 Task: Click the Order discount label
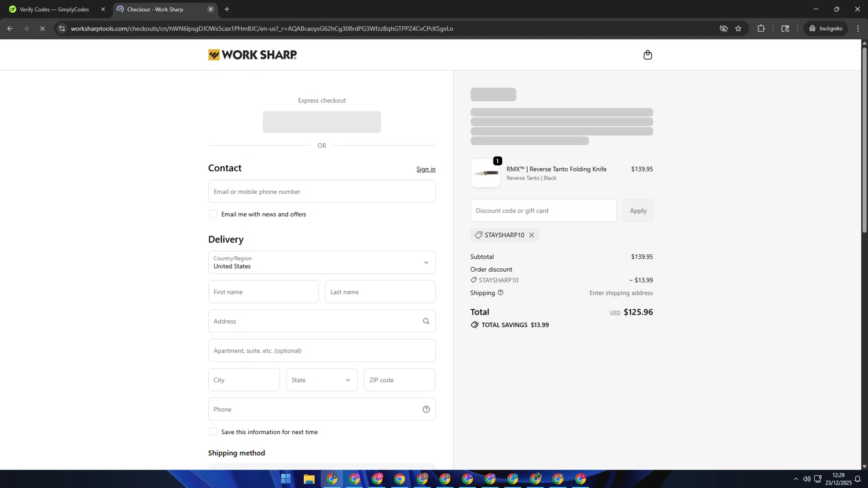pyautogui.click(x=491, y=269)
